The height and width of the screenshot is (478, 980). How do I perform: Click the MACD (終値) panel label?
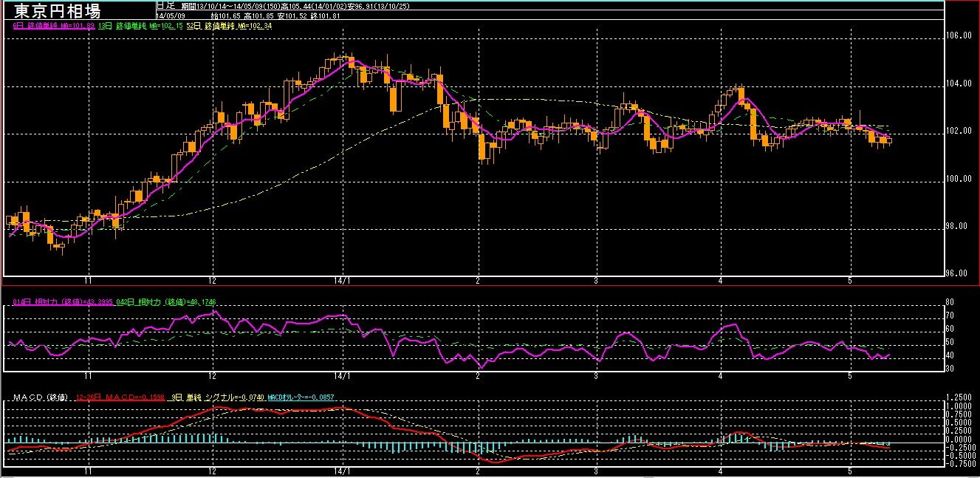40,397
